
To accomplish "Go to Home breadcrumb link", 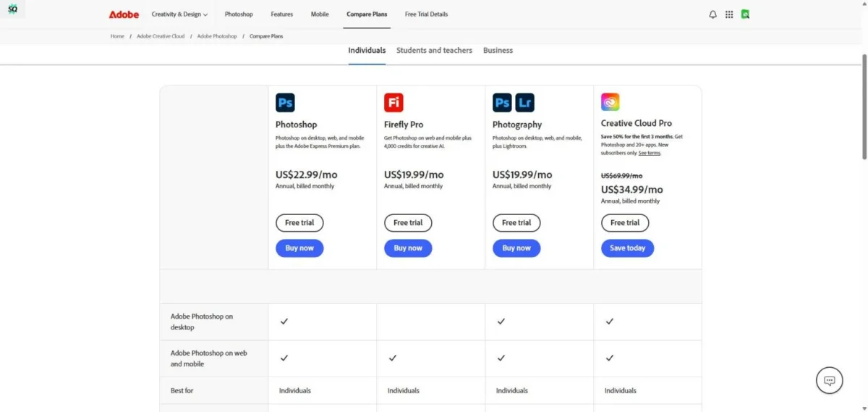I will point(117,36).
